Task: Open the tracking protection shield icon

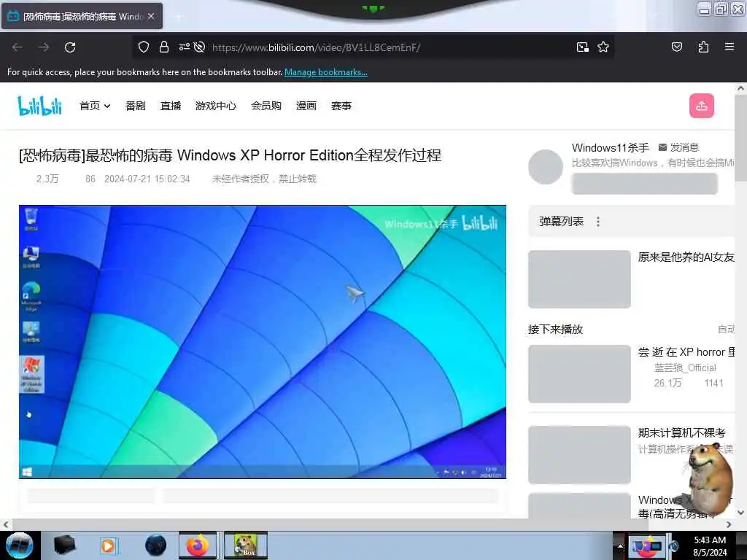Action: pos(144,47)
